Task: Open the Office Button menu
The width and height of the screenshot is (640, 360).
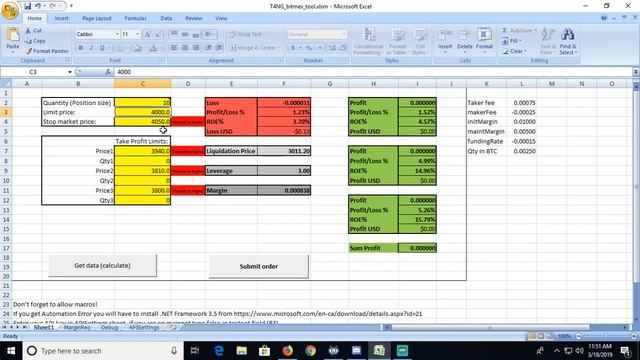Action: pyautogui.click(x=10, y=10)
